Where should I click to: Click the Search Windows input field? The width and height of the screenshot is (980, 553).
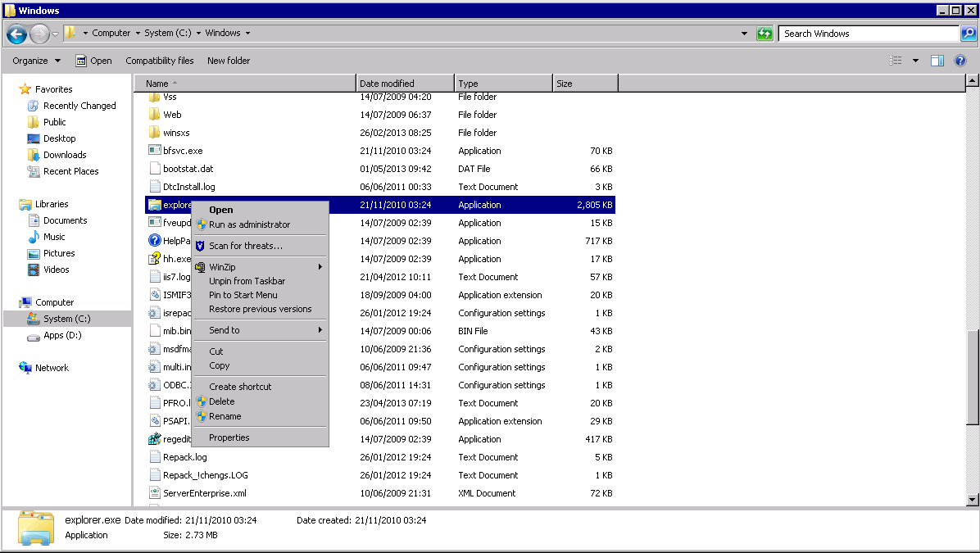coord(869,33)
